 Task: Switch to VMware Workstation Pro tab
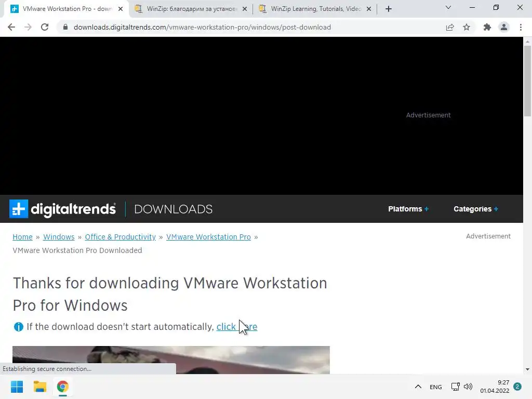(66, 9)
